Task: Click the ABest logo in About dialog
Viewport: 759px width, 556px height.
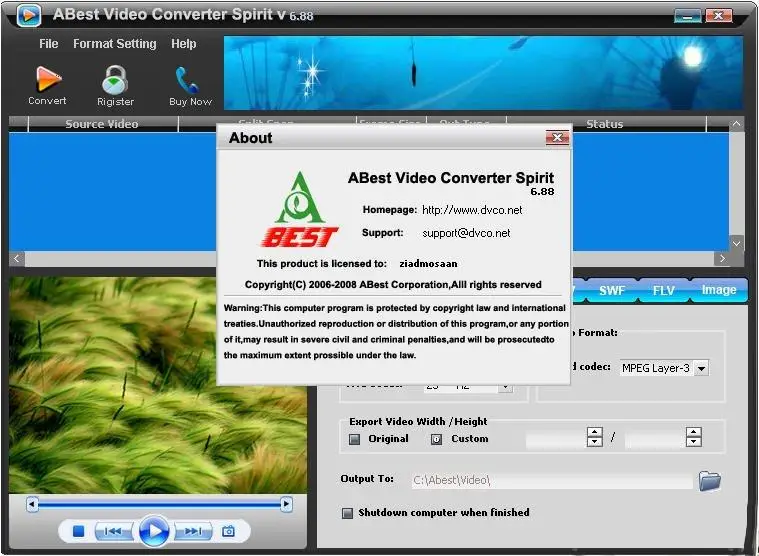Action: 300,210
